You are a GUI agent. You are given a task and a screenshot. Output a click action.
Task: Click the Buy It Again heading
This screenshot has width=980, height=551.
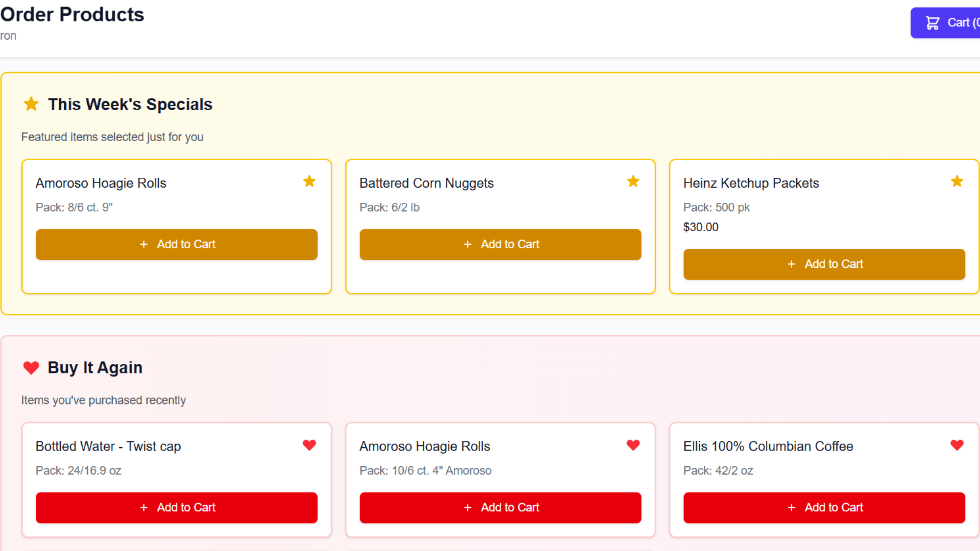pos(95,367)
